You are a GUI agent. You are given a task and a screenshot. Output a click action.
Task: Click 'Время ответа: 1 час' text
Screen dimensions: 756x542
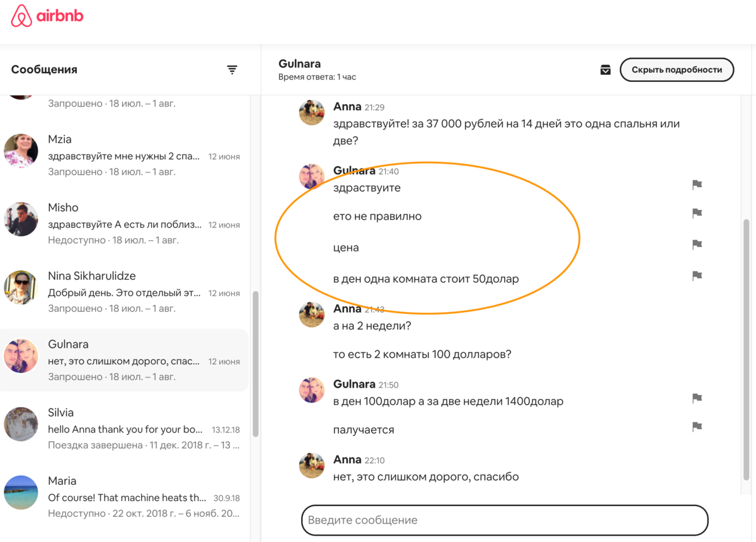(x=317, y=77)
